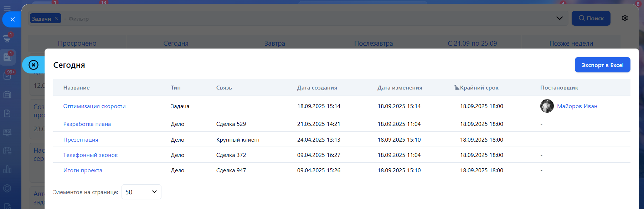Open the bar chart icon in the sidebar

[x=7, y=169]
